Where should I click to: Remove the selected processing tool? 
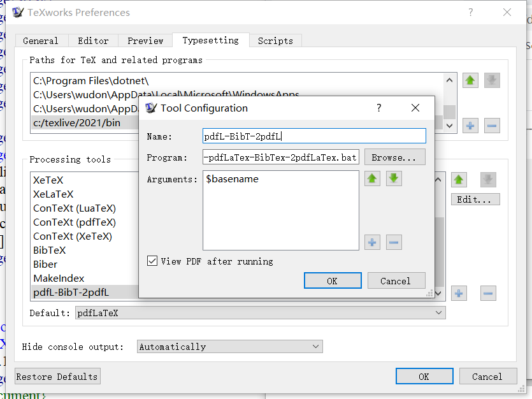(x=488, y=293)
